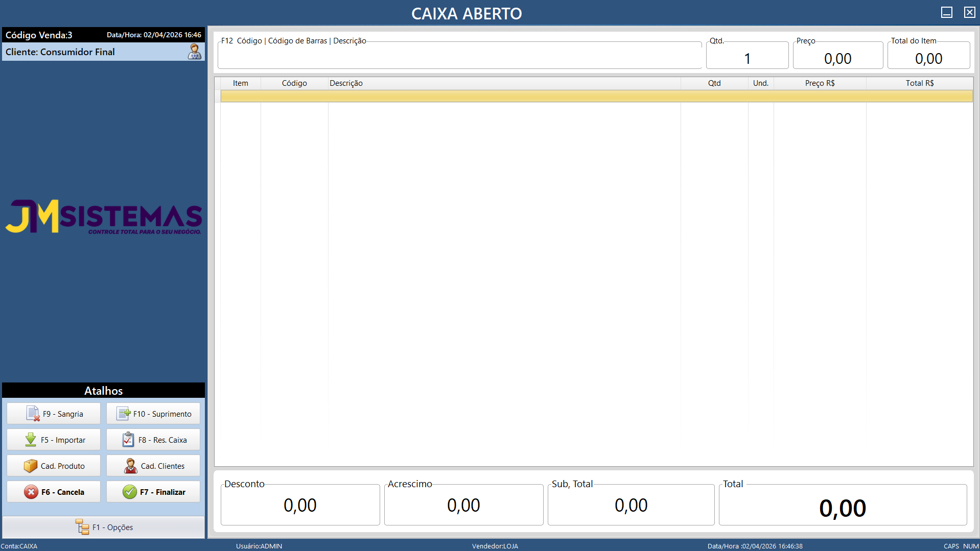Minimize the Caixa Aberto window

(946, 12)
